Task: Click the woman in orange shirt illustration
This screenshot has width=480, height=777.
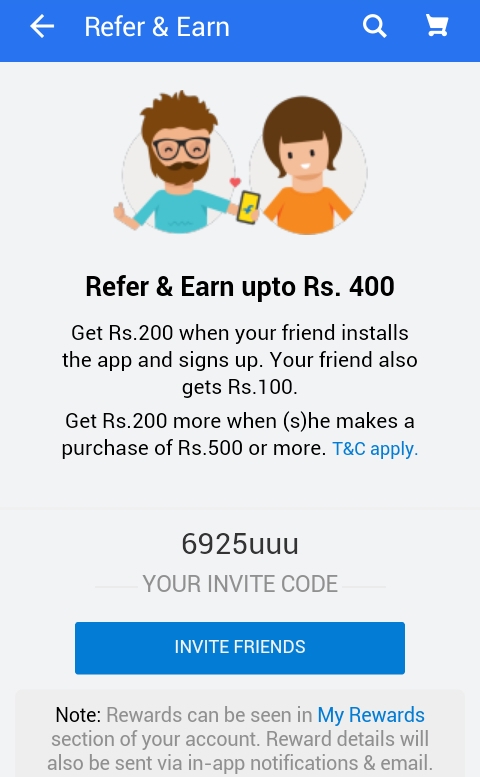Action: pos(308,166)
